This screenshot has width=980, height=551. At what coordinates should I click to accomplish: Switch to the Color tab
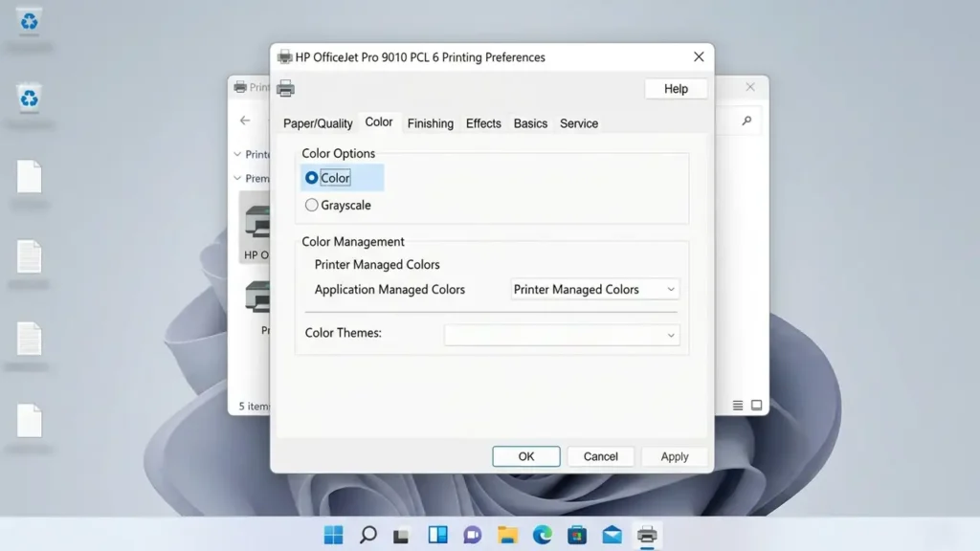click(x=379, y=122)
